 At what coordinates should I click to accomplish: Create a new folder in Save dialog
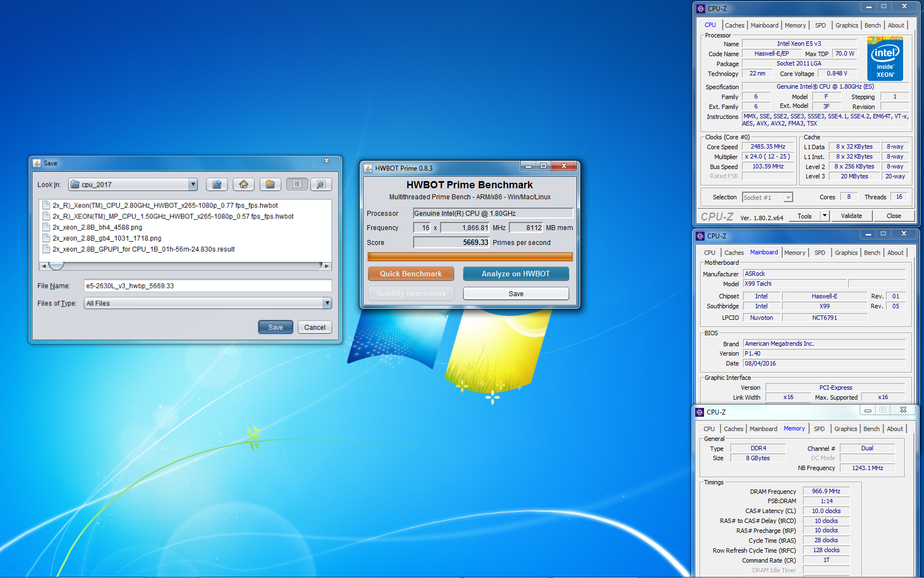270,184
